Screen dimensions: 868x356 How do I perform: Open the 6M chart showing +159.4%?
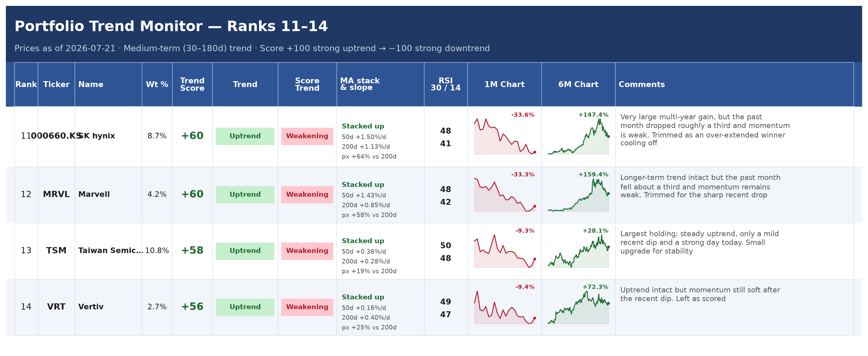578,195
